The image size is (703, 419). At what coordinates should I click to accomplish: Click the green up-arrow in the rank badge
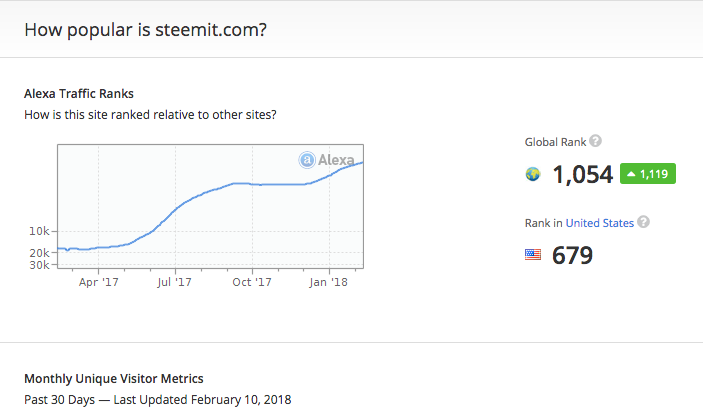[x=631, y=174]
